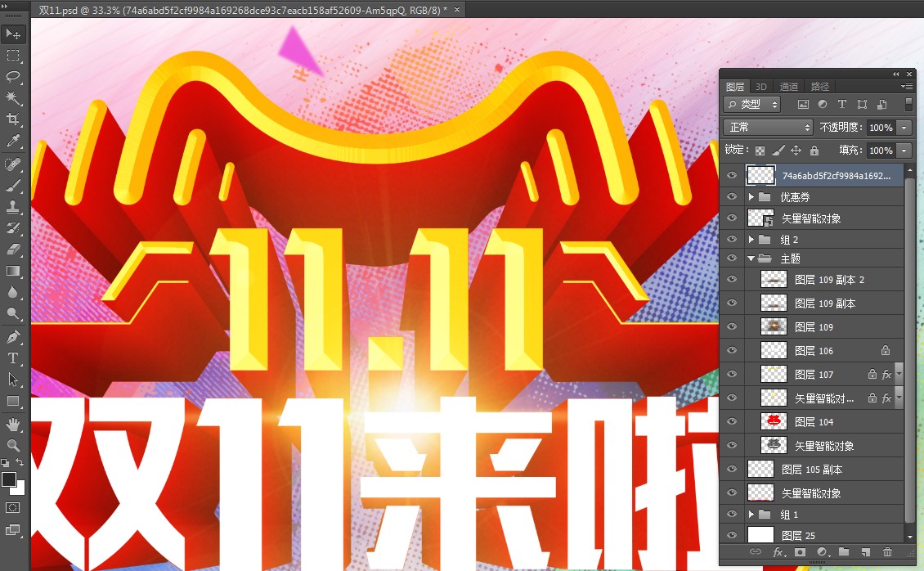Image resolution: width=924 pixels, height=571 pixels.
Task: Lock all layer attributes
Action: point(814,151)
